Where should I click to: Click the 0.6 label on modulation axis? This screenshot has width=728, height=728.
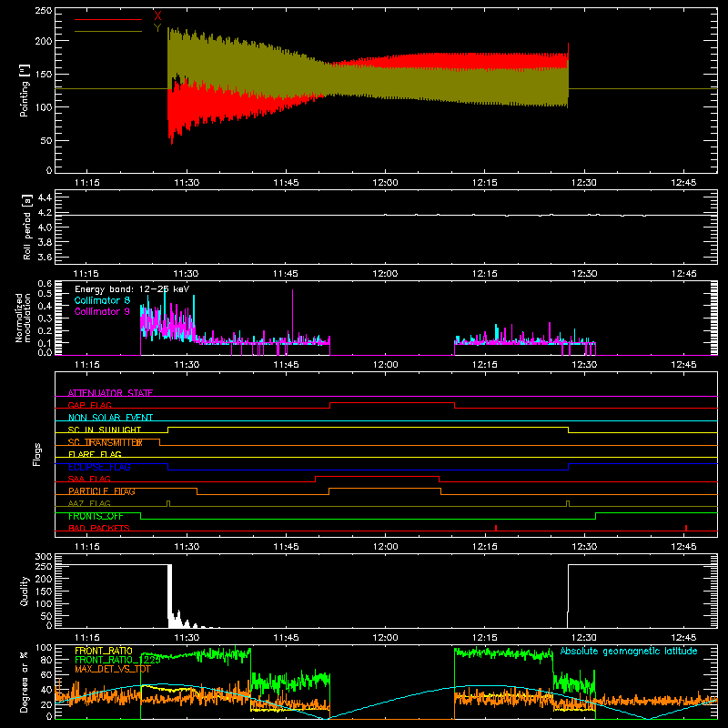click(45, 284)
